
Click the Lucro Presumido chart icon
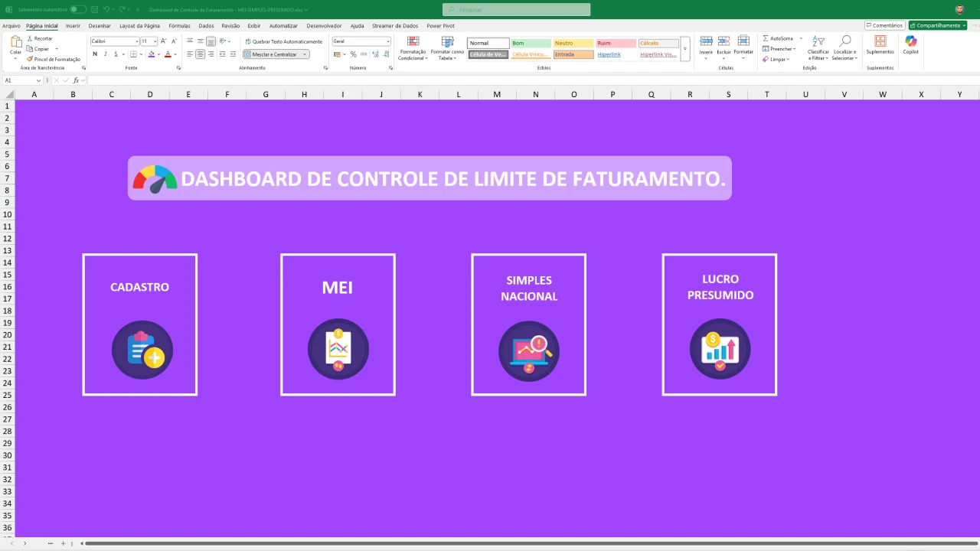tap(720, 349)
